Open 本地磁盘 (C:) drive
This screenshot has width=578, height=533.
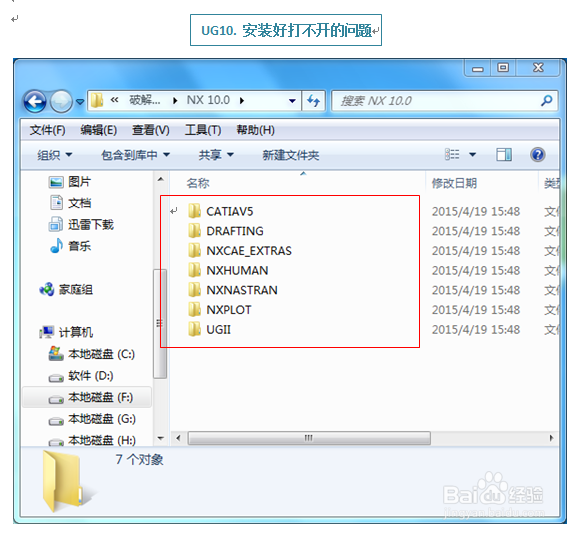[92, 354]
